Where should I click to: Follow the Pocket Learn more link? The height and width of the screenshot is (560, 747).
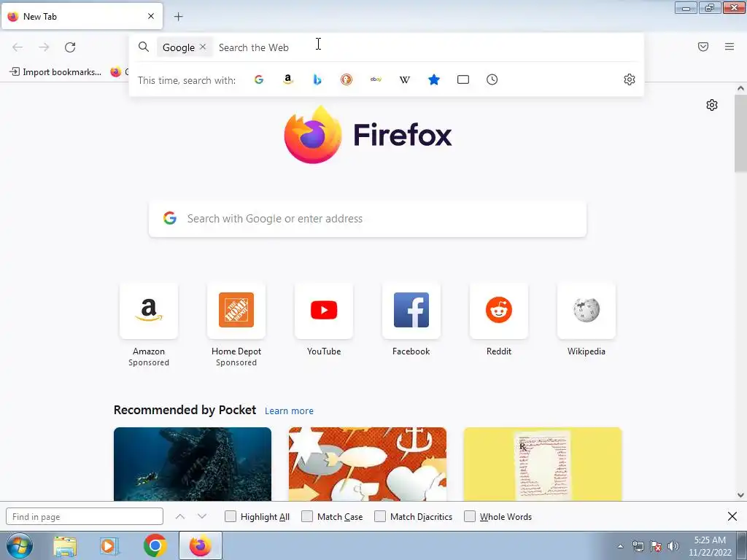[289, 411]
